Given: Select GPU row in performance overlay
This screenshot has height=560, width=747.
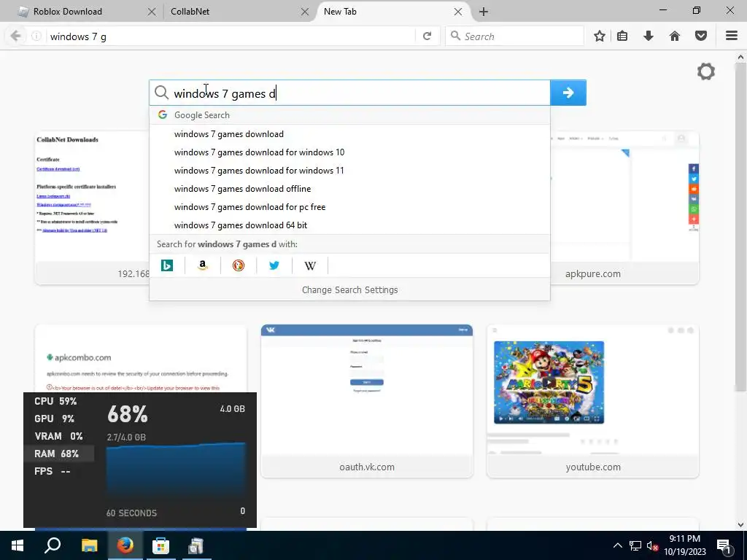Looking at the screenshot, I should pyautogui.click(x=59, y=419).
